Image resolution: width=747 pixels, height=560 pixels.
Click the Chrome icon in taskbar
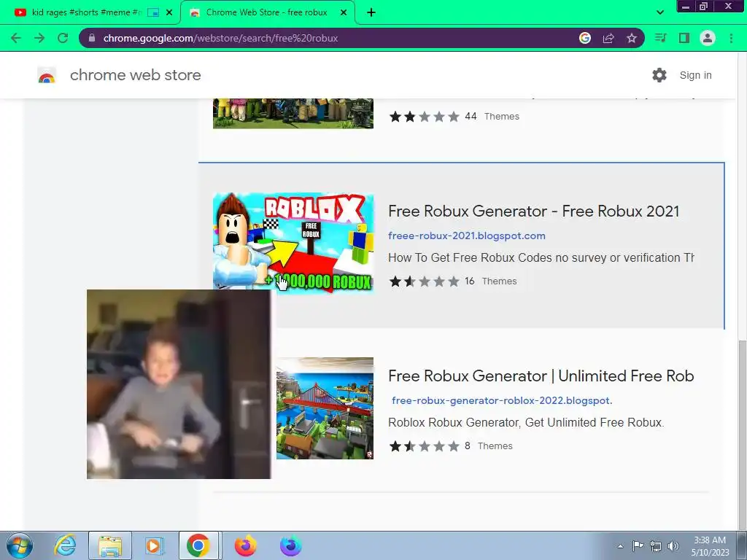[x=198, y=545]
